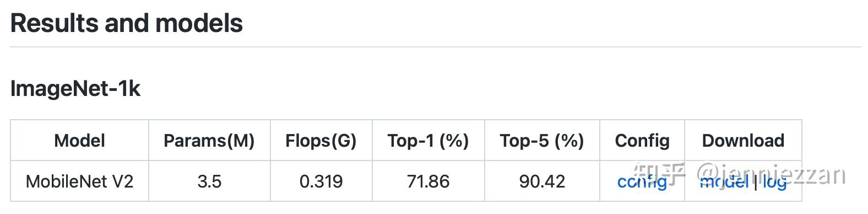
Task: Click the 71.86 top-1 accuracy cell
Action: (x=428, y=181)
